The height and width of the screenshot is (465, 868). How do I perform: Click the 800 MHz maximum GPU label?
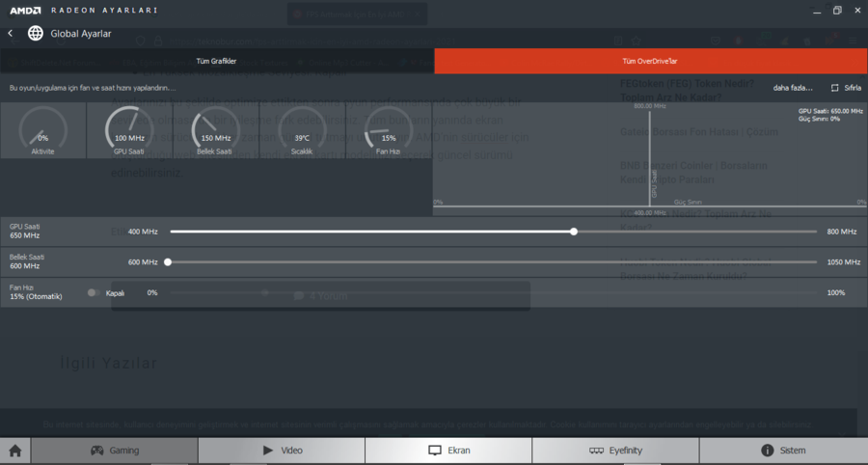[x=841, y=232]
